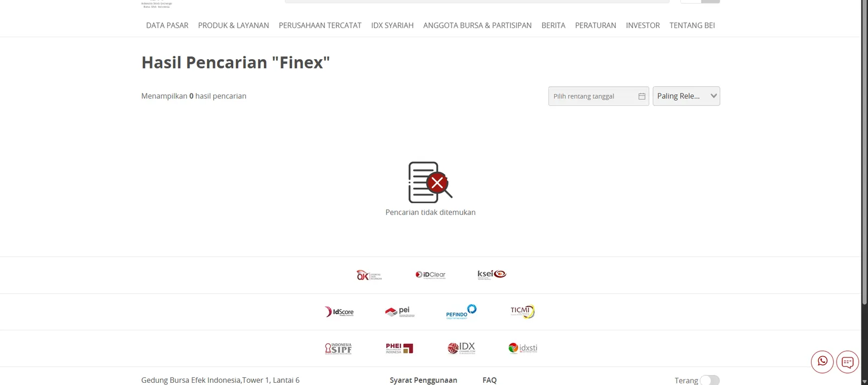Click the PEFINDO logo

[461, 312]
